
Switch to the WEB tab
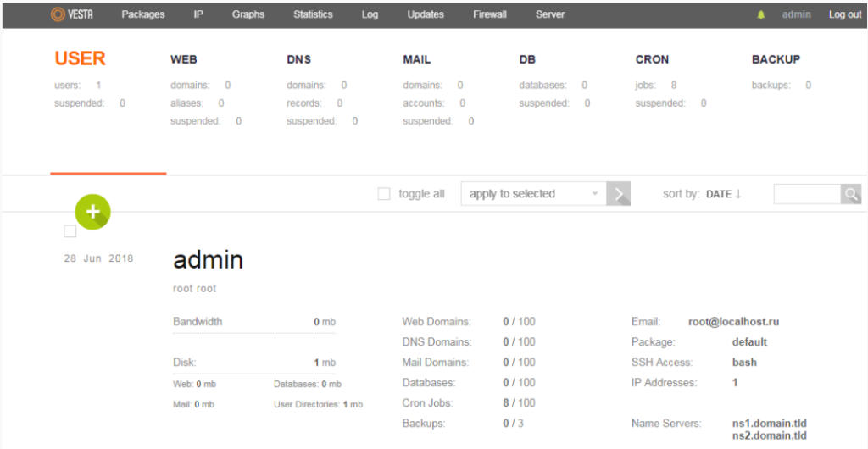(x=184, y=59)
